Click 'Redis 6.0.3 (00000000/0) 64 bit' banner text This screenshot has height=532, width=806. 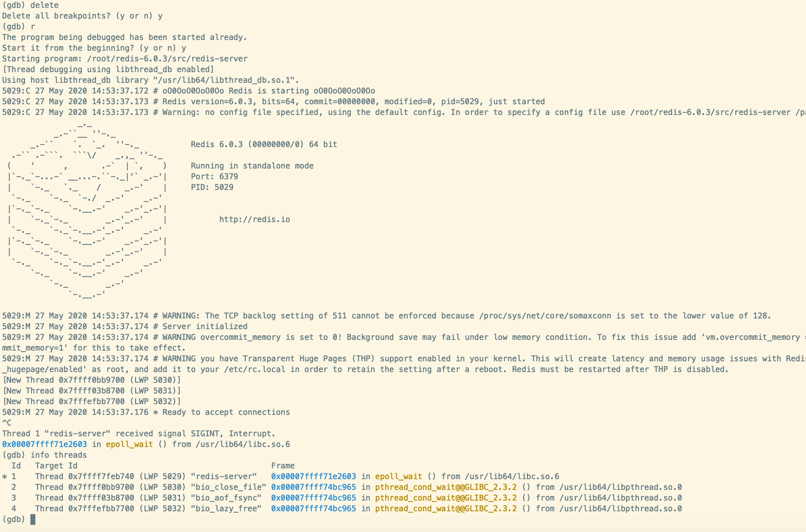(x=264, y=145)
